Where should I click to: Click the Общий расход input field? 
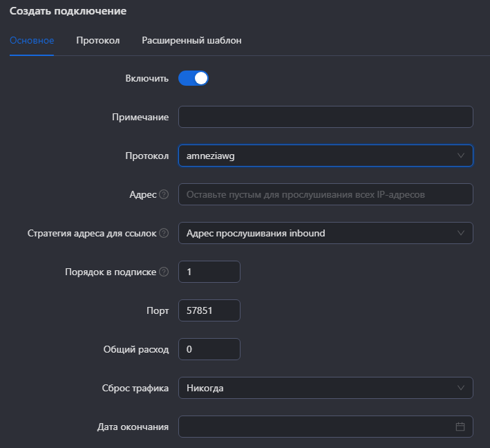click(209, 349)
